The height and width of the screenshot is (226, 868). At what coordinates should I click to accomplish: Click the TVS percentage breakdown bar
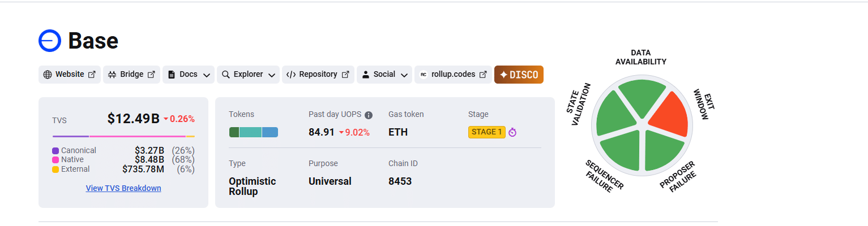pyautogui.click(x=123, y=136)
